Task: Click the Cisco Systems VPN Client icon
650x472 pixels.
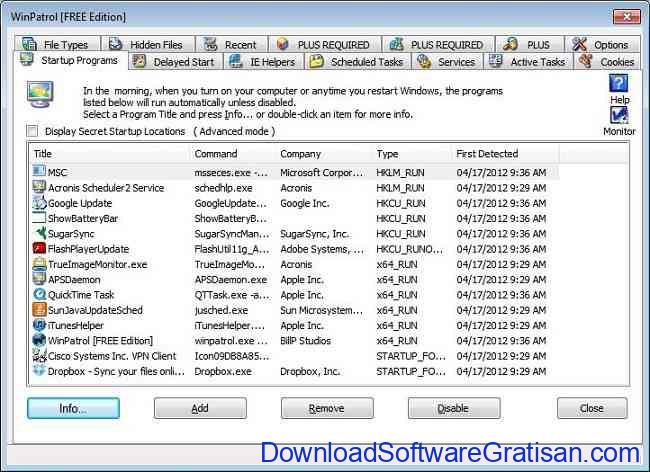Action: 39,355
